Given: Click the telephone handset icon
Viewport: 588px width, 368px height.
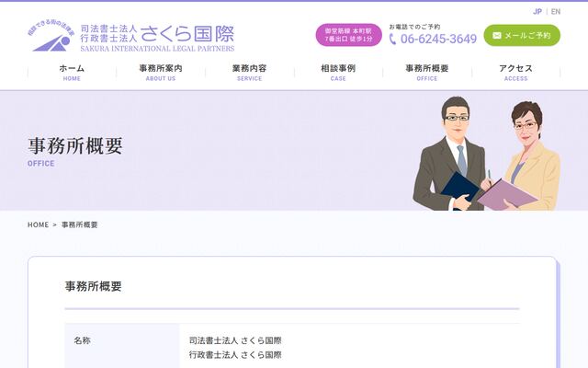Looking at the screenshot, I should 392,39.
